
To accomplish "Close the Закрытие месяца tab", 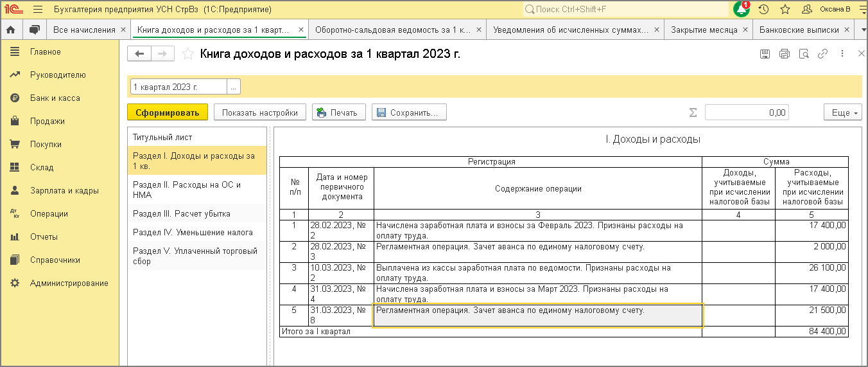I will coord(745,30).
